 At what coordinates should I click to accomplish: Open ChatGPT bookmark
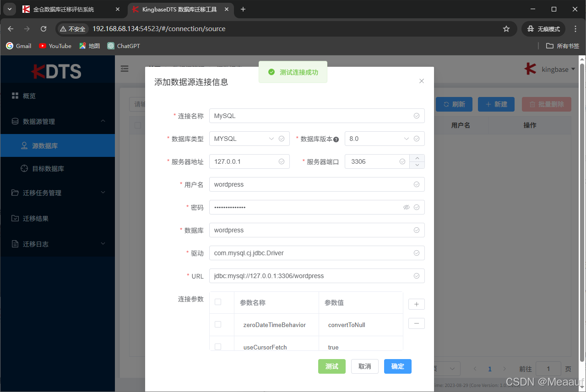point(124,46)
